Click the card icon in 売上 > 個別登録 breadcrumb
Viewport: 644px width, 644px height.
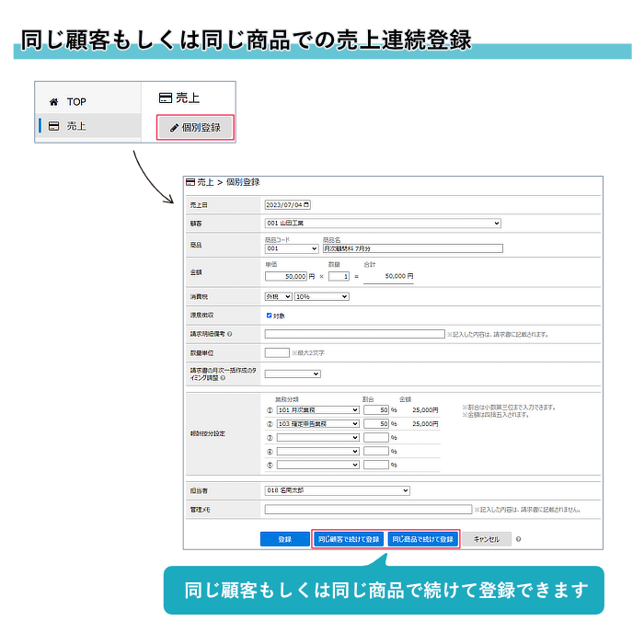[190, 183]
